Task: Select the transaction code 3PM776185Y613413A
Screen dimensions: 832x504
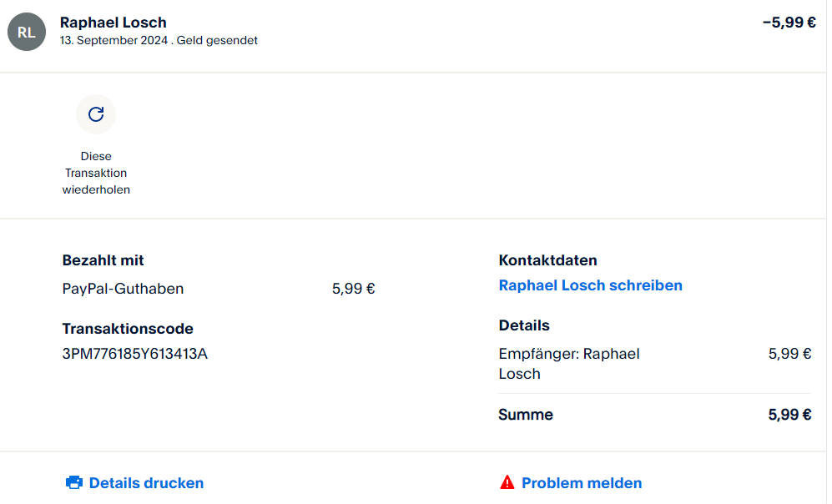Action: tap(135, 354)
